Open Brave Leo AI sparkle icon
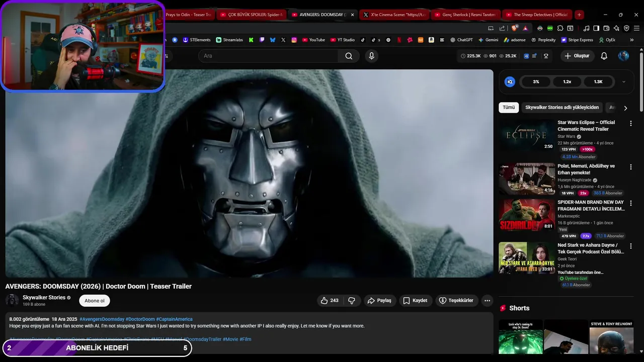Screen dimensions: 644x362 [616, 28]
